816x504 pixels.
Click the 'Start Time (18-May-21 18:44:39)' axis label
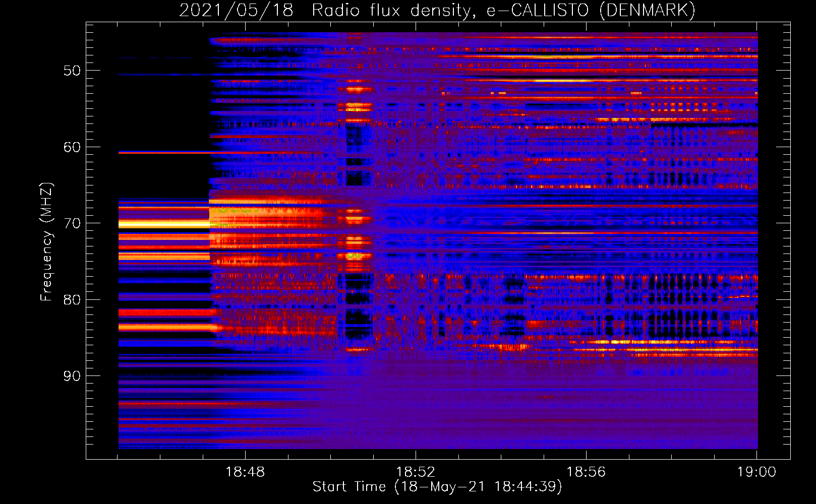437,487
